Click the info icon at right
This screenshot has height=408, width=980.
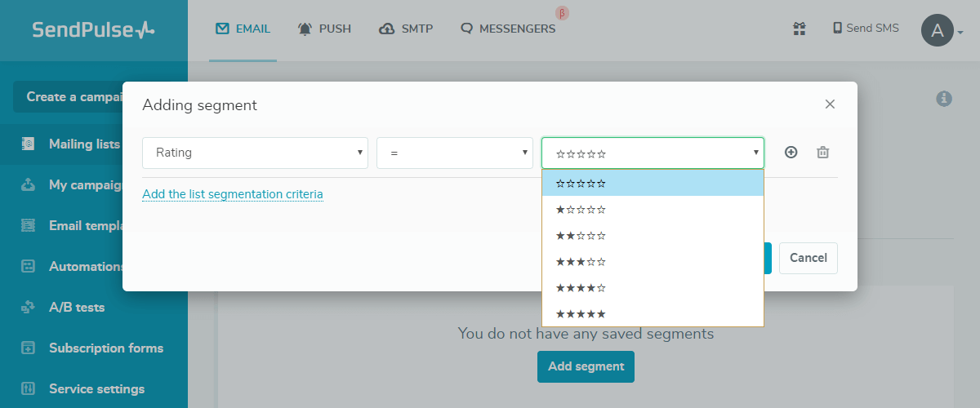pyautogui.click(x=944, y=99)
